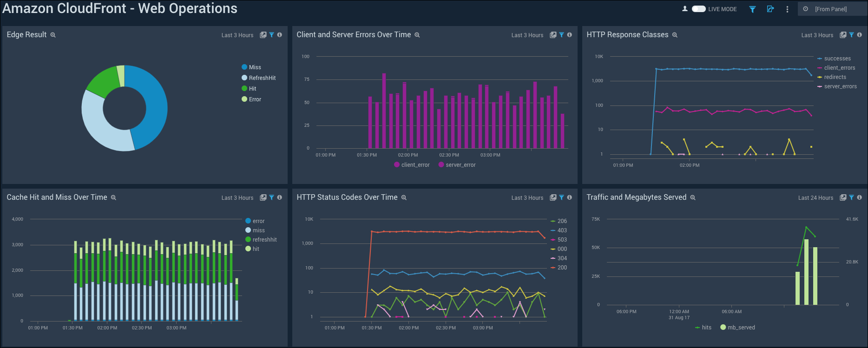The height and width of the screenshot is (348, 868).
Task: Open the three-dot more options menu
Action: coord(787,9)
